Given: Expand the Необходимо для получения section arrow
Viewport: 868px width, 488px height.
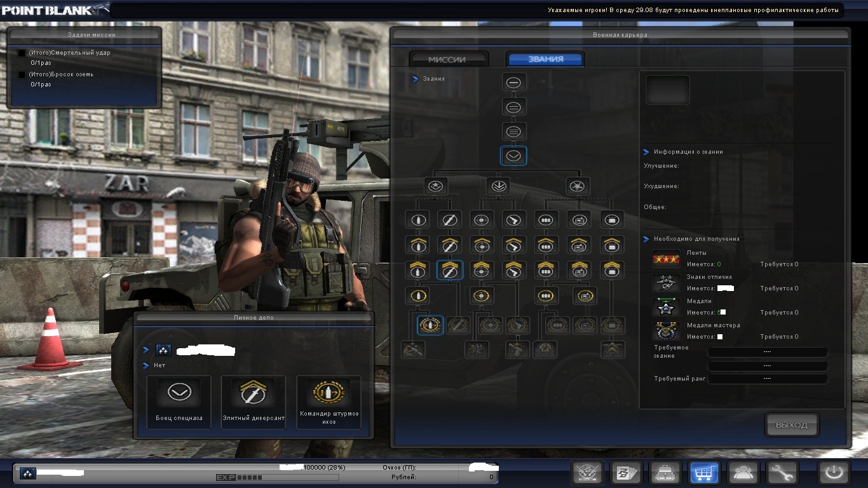Looking at the screenshot, I should click(646, 239).
